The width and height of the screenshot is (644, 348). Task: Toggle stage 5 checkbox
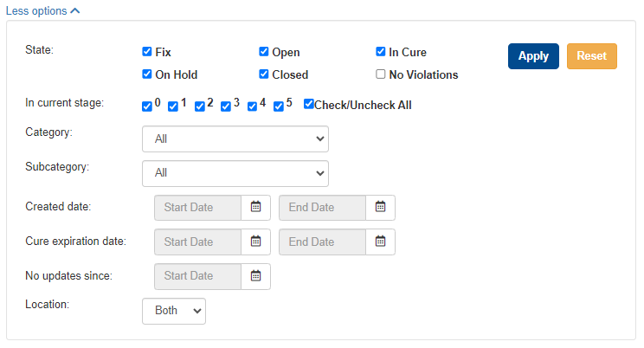[x=279, y=106]
